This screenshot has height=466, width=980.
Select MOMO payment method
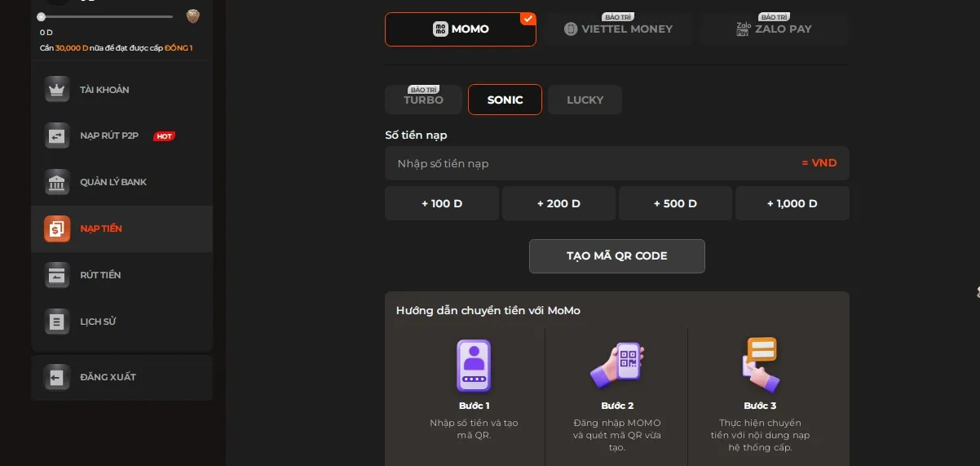click(461, 29)
